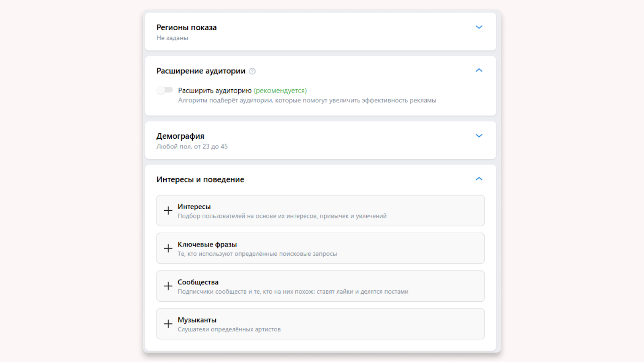Click the Интересы и поведение heading

click(x=200, y=180)
